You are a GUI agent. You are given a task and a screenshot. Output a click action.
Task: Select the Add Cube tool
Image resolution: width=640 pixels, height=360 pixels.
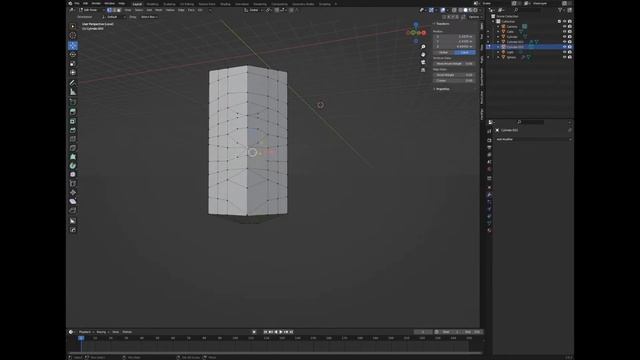tap(73, 102)
